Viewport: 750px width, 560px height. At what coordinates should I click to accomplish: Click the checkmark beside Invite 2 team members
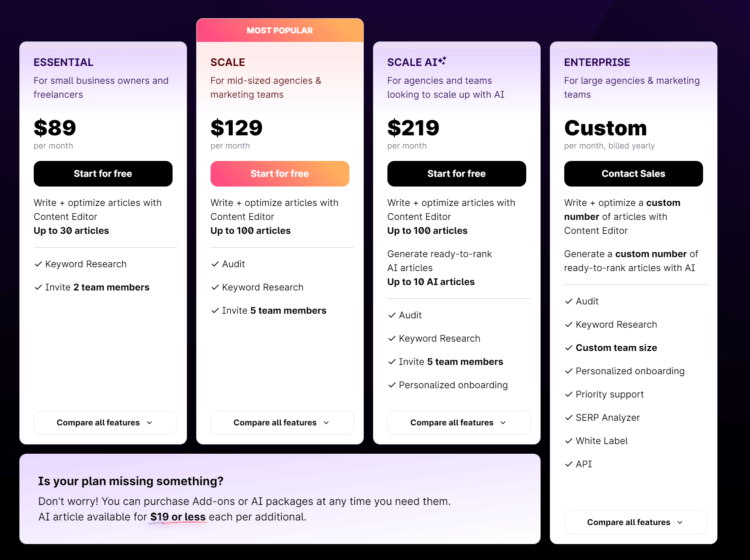[x=38, y=287]
